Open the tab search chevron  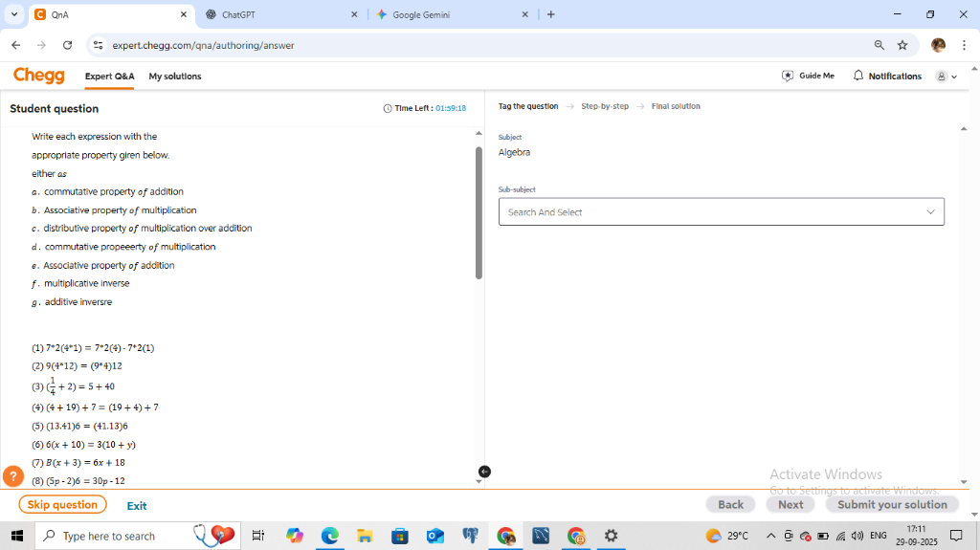13,14
